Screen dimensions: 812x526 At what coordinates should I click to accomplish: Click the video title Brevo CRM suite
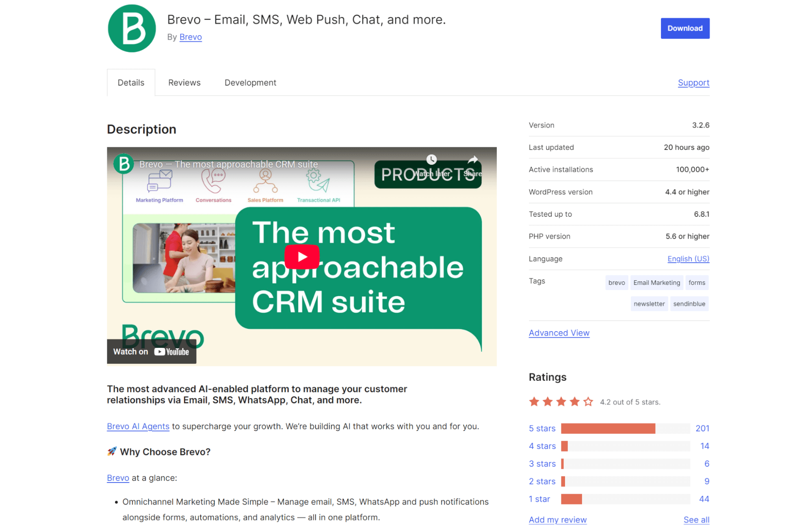[x=228, y=164]
